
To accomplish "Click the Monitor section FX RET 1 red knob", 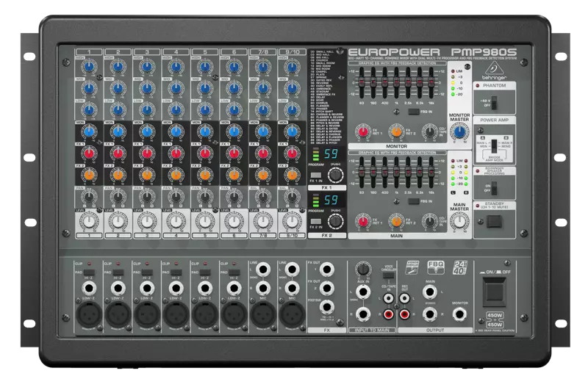I will (x=362, y=131).
